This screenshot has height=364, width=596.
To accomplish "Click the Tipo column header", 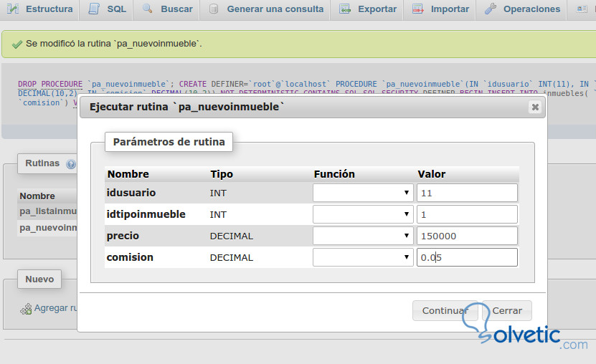I will coord(222,174).
